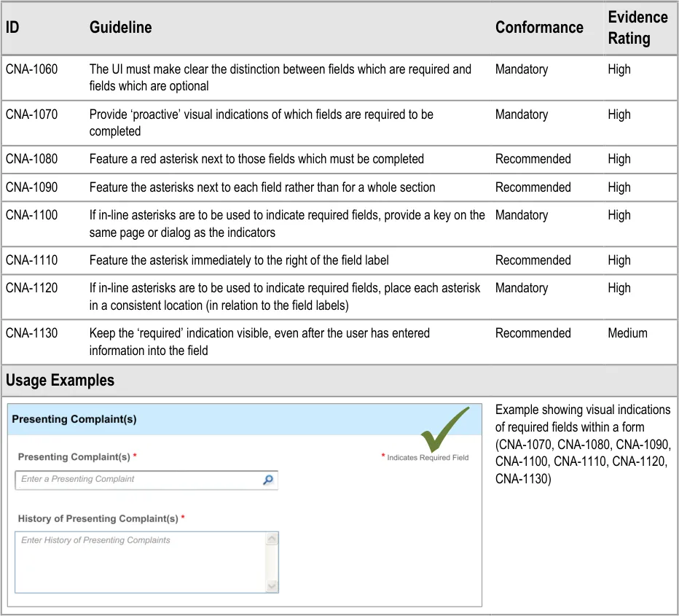Screen dimensions: 679x616
Task: Click red asterisk after History of Presenting Complaint(s)
Action: point(183,518)
